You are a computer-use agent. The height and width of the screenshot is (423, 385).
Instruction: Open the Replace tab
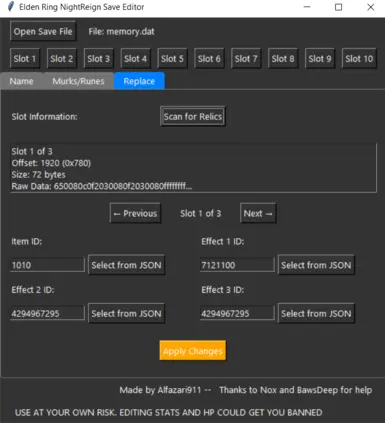click(139, 81)
